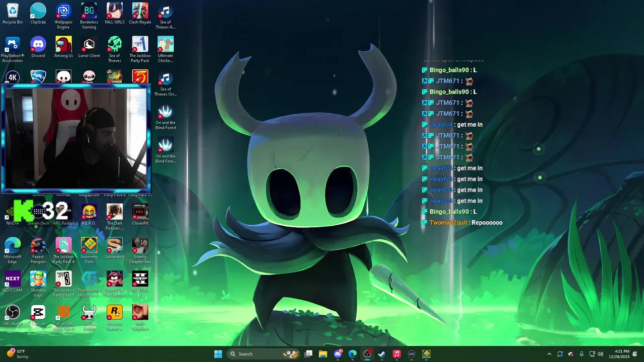Open the weather widget showing 52°F Sunny
The image size is (644, 362).
click(17, 354)
